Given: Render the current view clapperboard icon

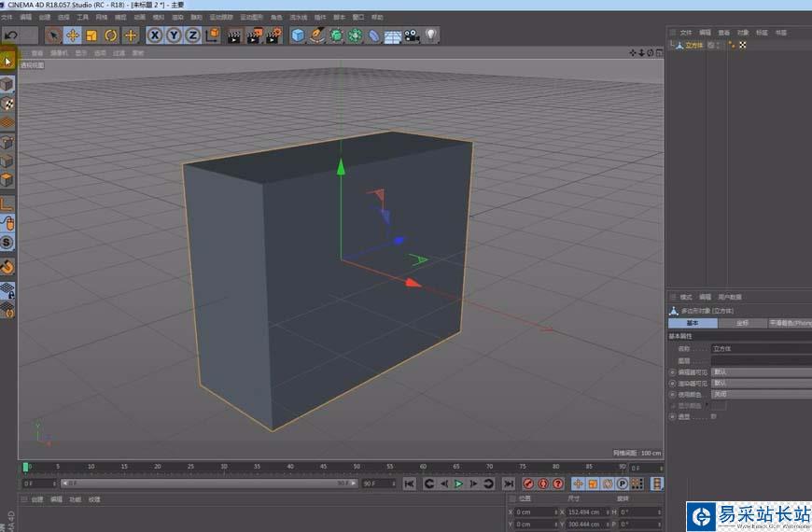Looking at the screenshot, I should (234, 35).
